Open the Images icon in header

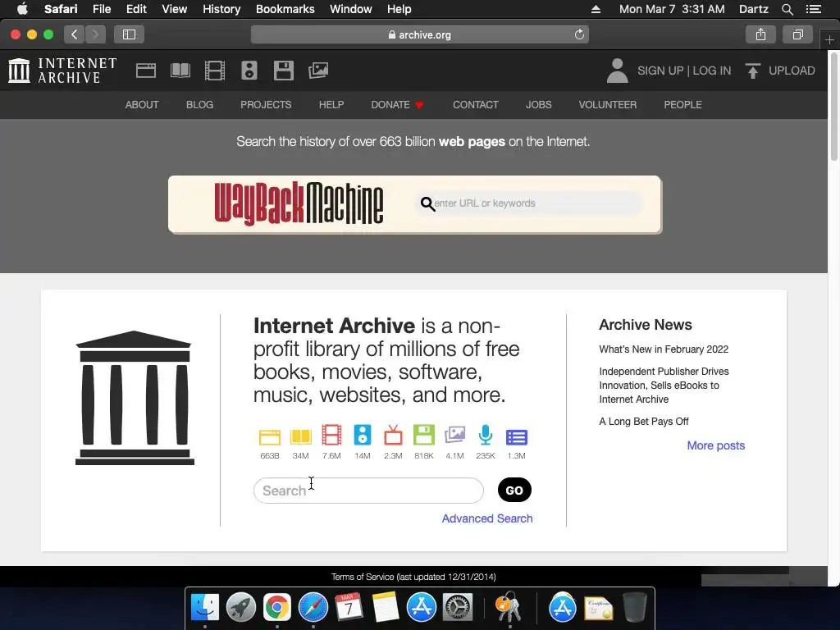(x=318, y=71)
